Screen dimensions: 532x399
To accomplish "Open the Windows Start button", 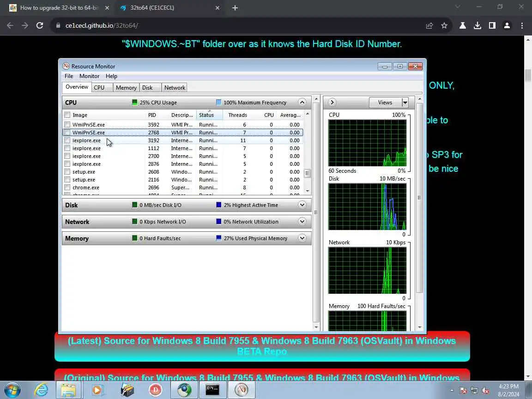I will [x=12, y=390].
